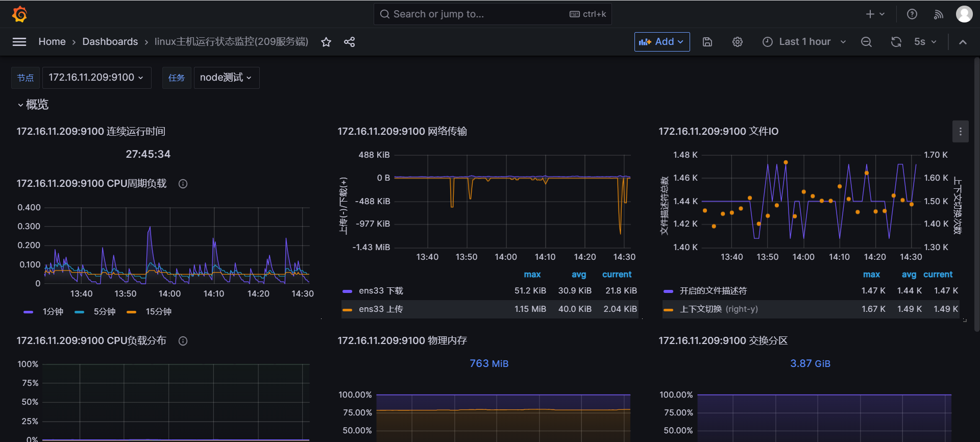Star this dashboard as favorite
The height and width of the screenshot is (442, 980).
click(326, 42)
